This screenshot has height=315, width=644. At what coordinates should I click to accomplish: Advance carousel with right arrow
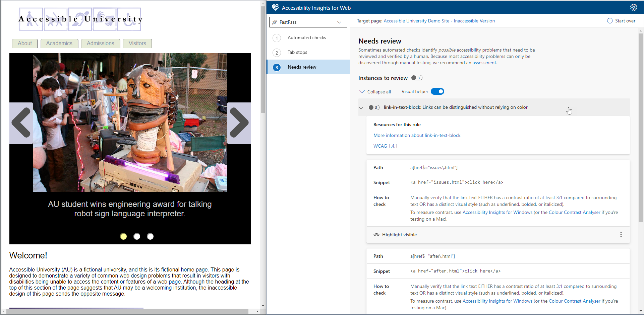tap(239, 123)
